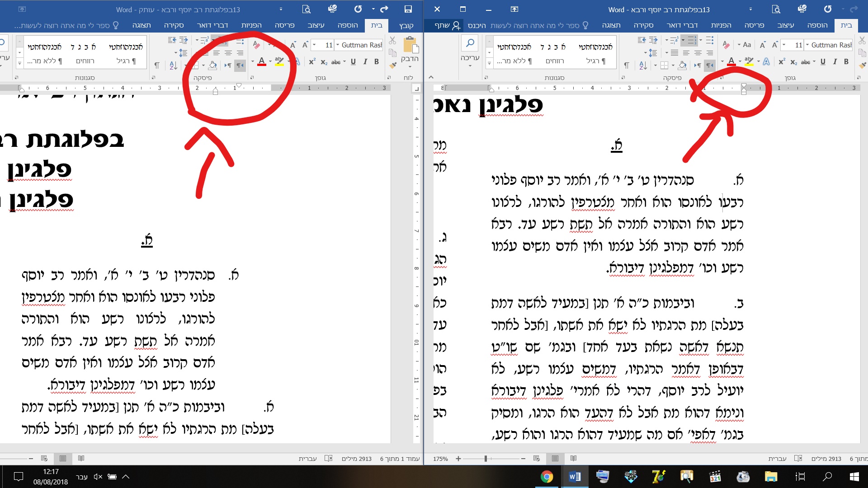The image size is (868, 488).
Task: Show paragraph marks (¶) in left window
Action: click(156, 66)
